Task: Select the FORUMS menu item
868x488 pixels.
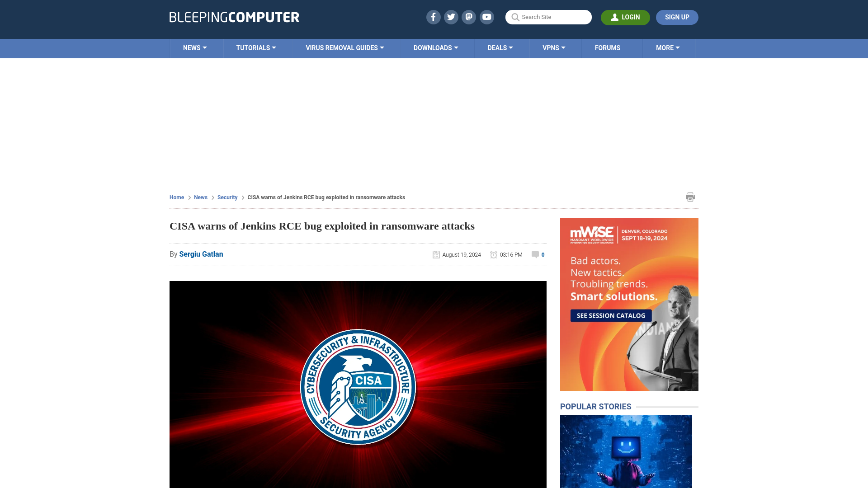Action: (x=608, y=47)
